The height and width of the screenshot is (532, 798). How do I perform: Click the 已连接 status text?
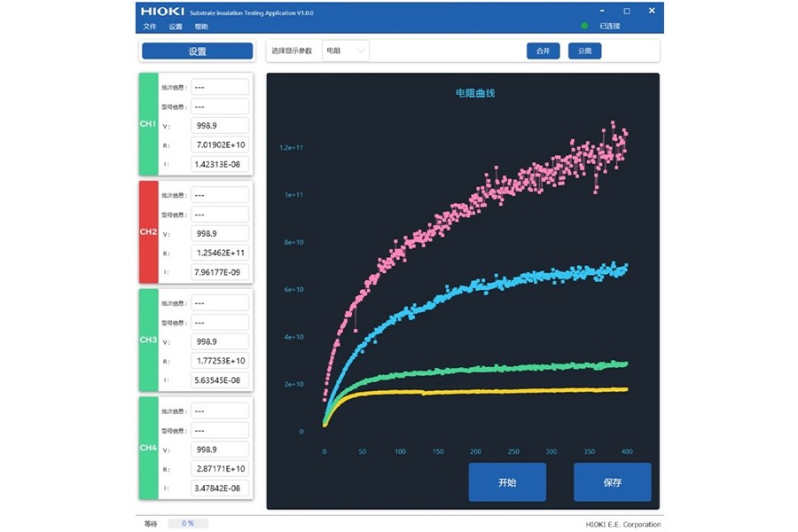(x=610, y=26)
